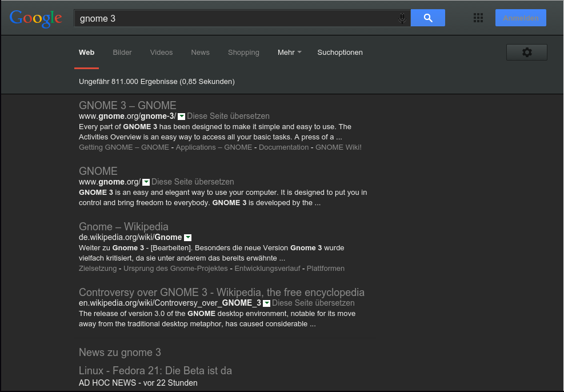Screen dimensions: 564x392
Task: Open the GNOME 3 – GNOME result
Action: 127,105
